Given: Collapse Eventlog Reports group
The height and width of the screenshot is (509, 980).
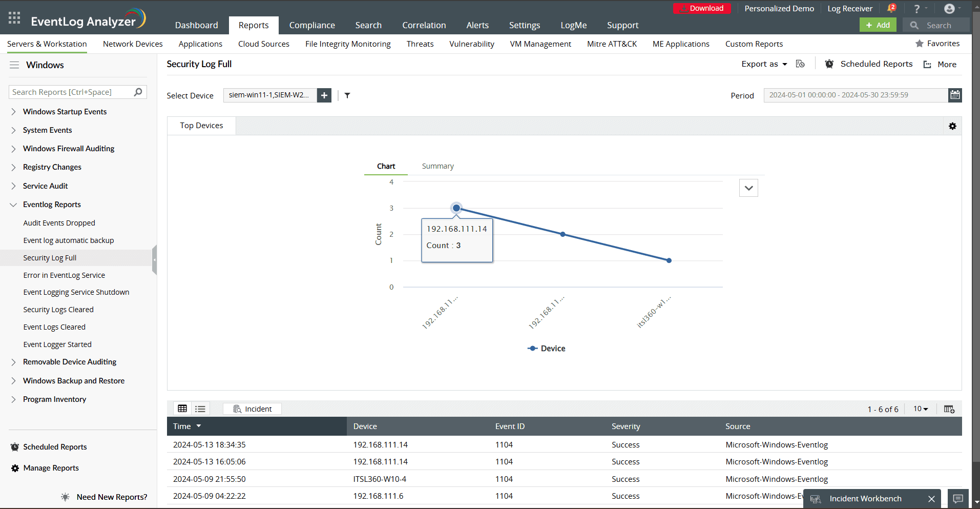Looking at the screenshot, I should pyautogui.click(x=13, y=205).
